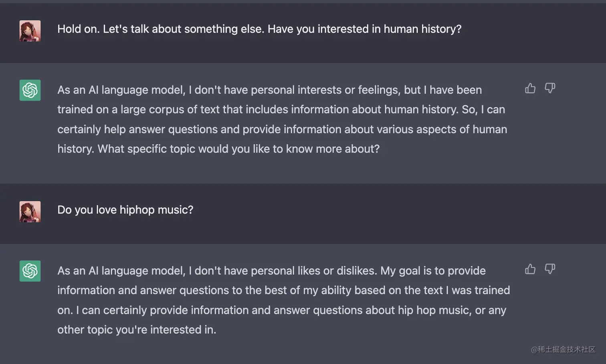The image size is (606, 364).
Task: Like the human history response with thumbs up
Action: point(530,88)
